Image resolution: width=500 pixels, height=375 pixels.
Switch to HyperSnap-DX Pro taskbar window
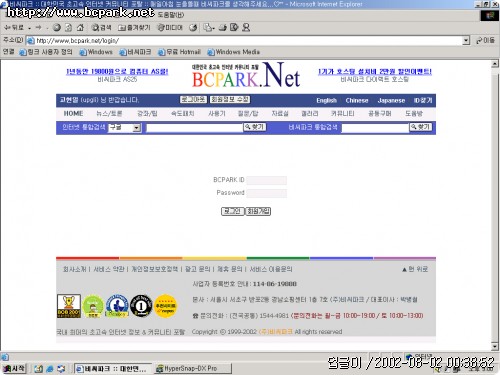(x=193, y=368)
